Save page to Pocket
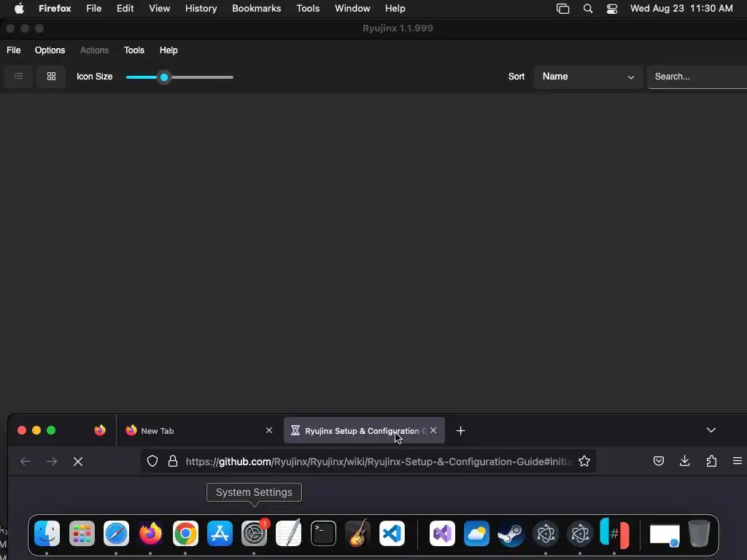The height and width of the screenshot is (560, 747). 659,461
